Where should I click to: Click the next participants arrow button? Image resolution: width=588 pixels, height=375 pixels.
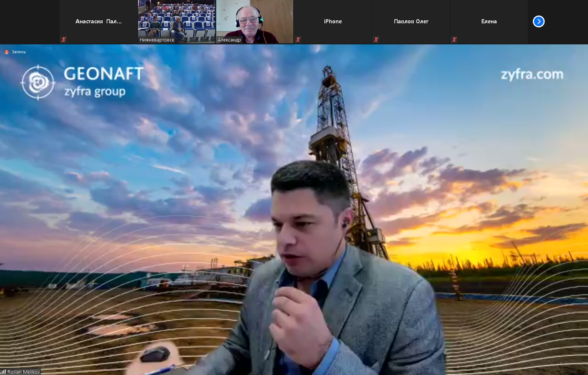pos(538,21)
